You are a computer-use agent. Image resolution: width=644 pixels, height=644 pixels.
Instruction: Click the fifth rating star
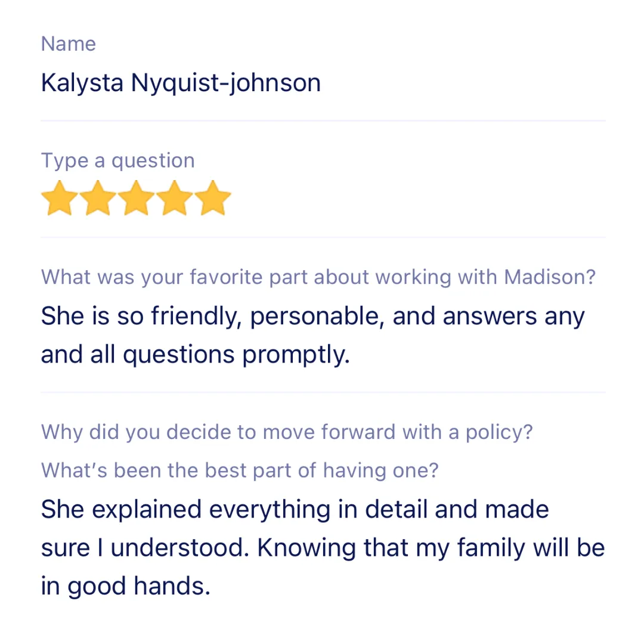click(x=213, y=198)
